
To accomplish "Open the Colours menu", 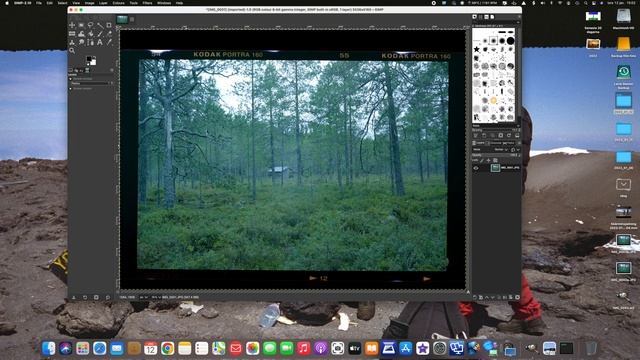I will click(118, 3).
